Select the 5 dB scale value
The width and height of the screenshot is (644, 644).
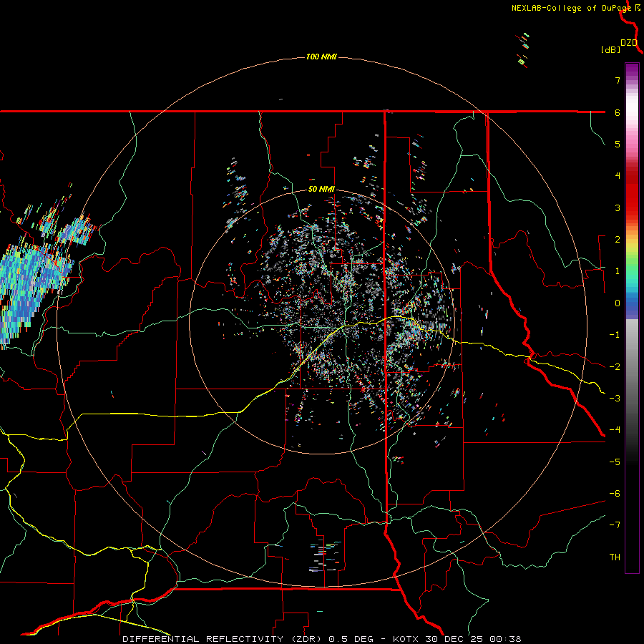click(618, 144)
